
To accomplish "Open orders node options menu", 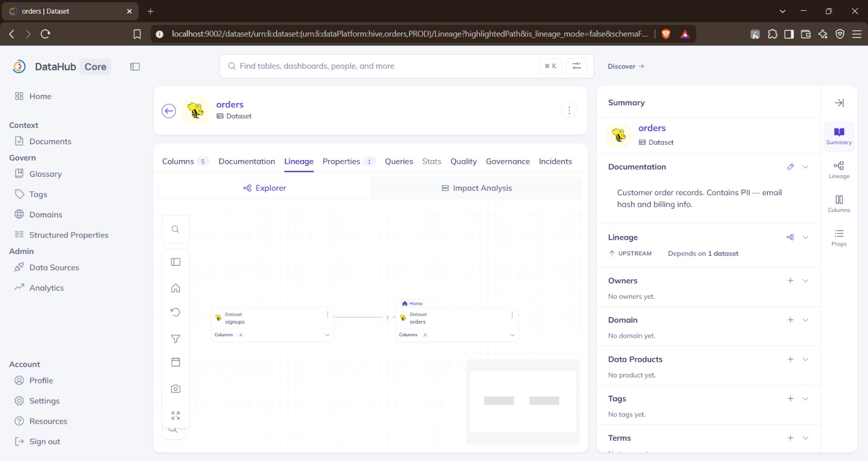I will pos(512,315).
